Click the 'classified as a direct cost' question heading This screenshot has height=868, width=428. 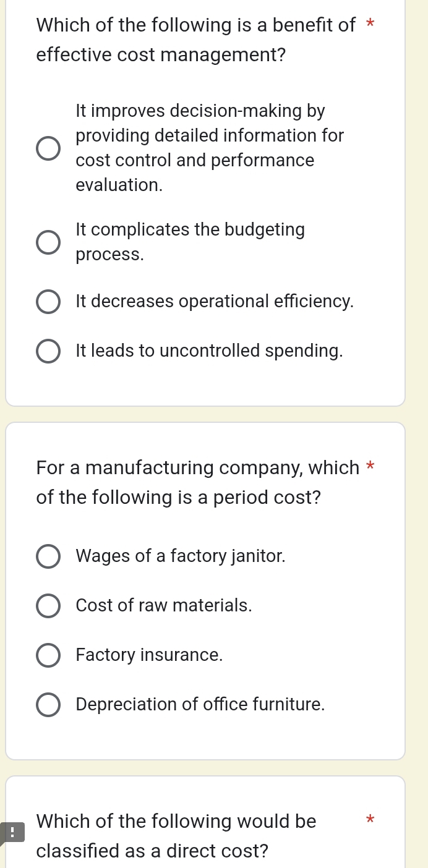[176, 836]
